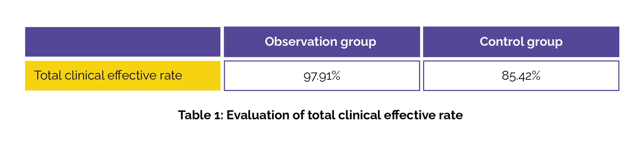Click the Observation group header cell
This screenshot has width=644, height=152.
(x=322, y=42)
